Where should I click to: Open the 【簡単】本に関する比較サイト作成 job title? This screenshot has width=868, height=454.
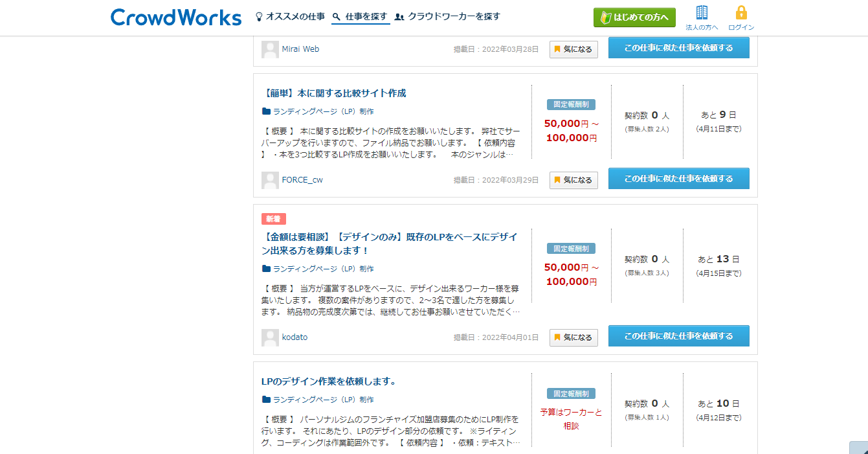click(334, 93)
